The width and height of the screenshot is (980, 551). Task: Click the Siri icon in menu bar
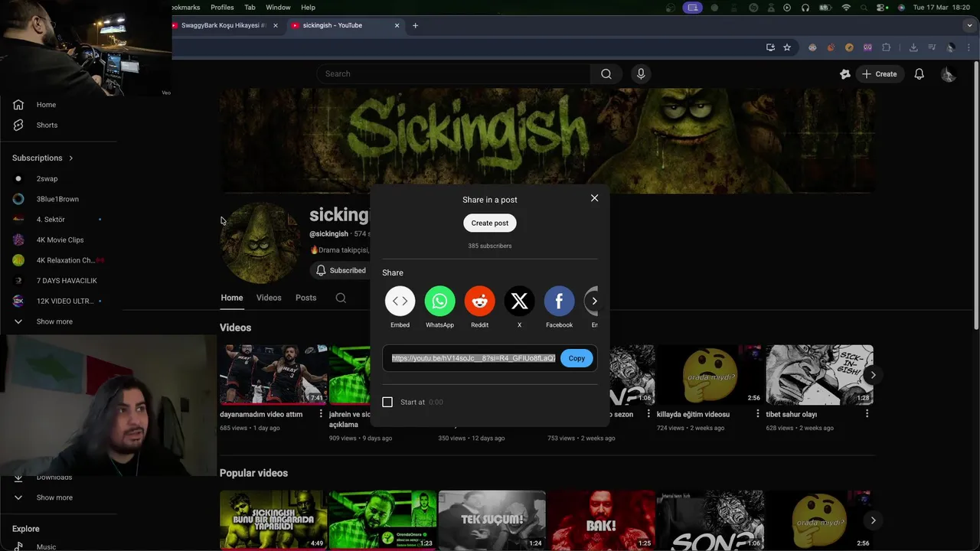coord(901,8)
